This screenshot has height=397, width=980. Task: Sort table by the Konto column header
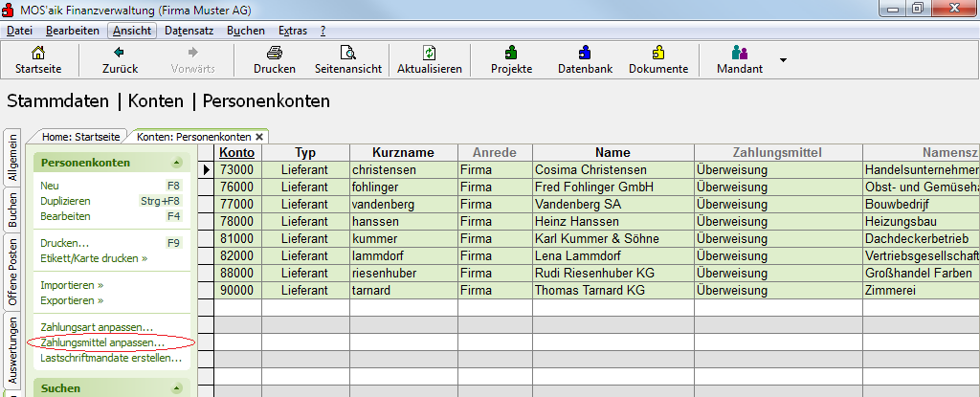tap(237, 152)
